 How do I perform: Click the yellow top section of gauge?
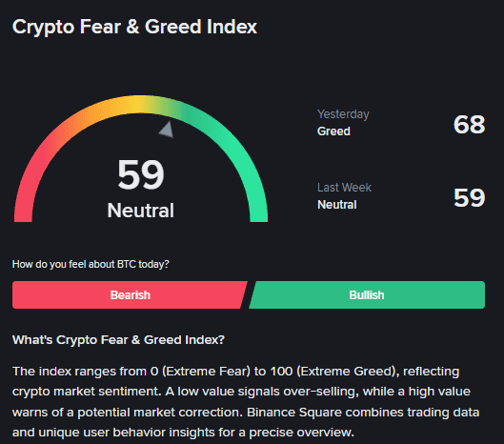pos(138,104)
